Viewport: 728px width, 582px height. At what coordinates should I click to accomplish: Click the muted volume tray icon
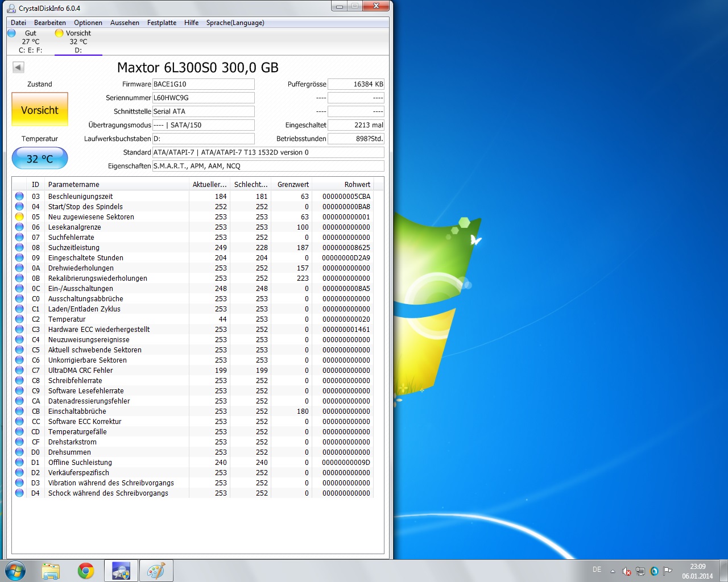click(x=627, y=571)
